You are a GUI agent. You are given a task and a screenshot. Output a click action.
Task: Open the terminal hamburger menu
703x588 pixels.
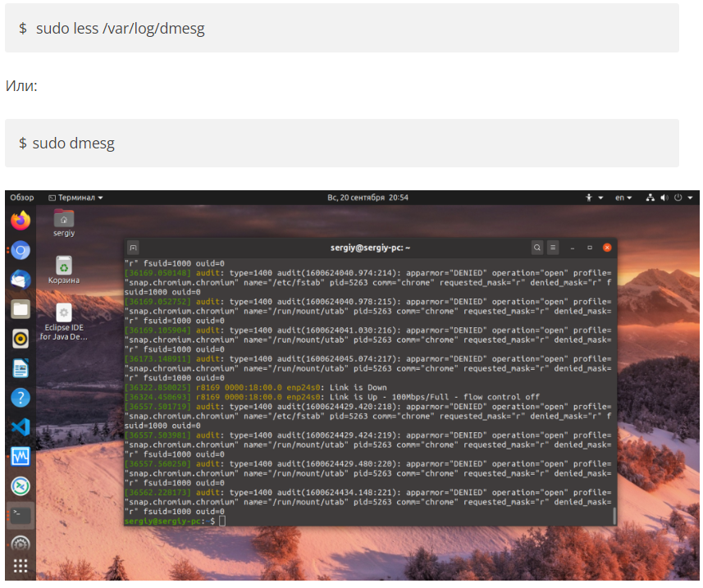pyautogui.click(x=553, y=248)
